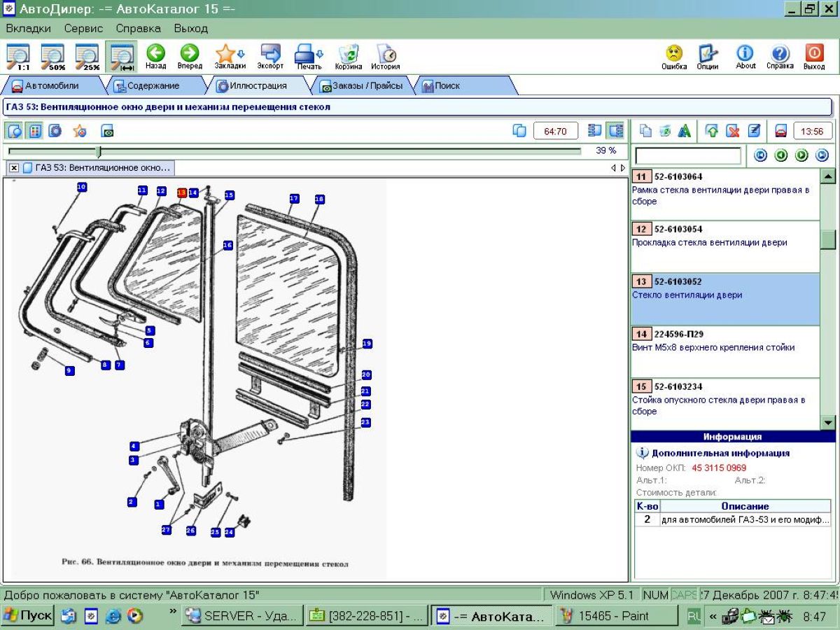Click the 25% zoom icon

click(x=87, y=56)
